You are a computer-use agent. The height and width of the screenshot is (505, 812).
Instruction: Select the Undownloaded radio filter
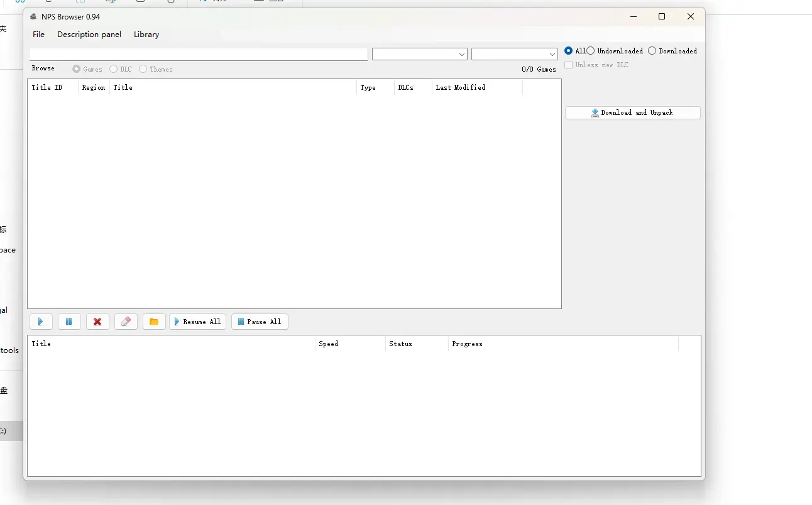click(615, 51)
